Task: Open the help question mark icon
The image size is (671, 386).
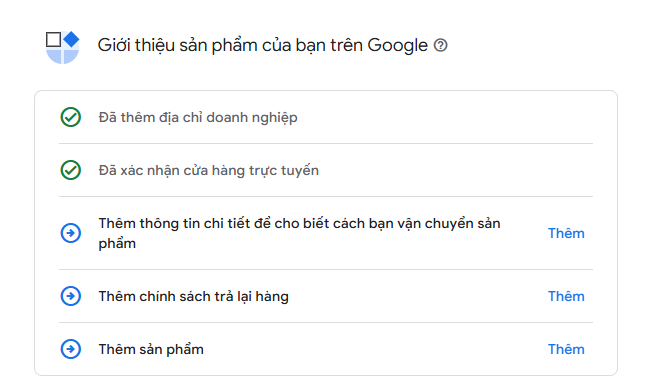Action: point(440,45)
